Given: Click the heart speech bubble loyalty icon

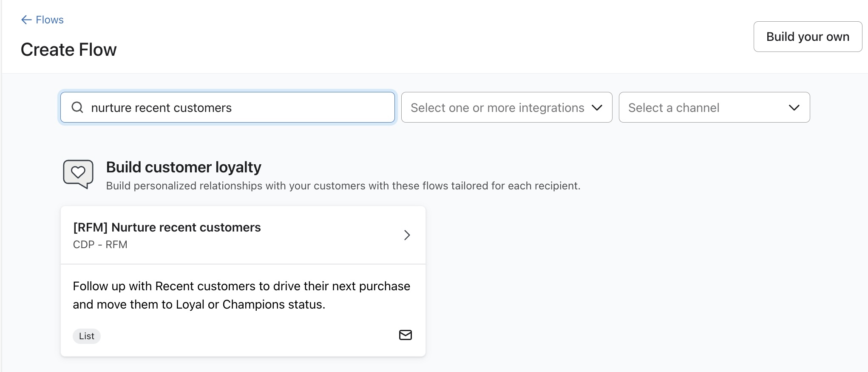Looking at the screenshot, I should [x=78, y=174].
